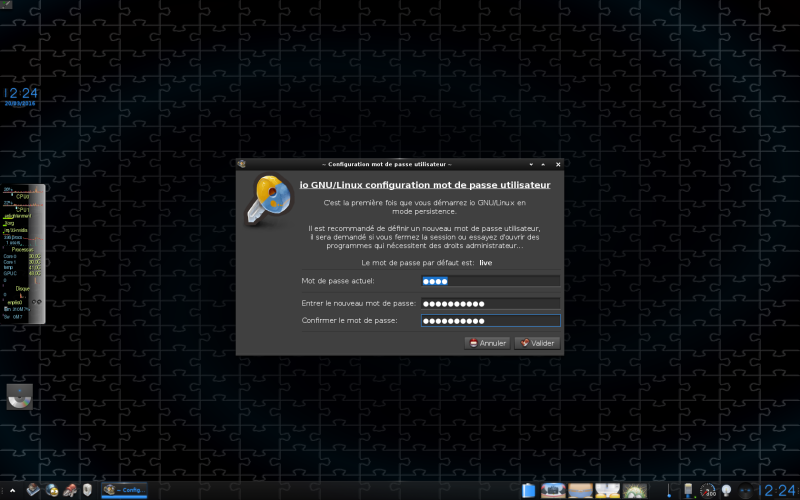Maximize the password configuration dialog

(x=543, y=164)
